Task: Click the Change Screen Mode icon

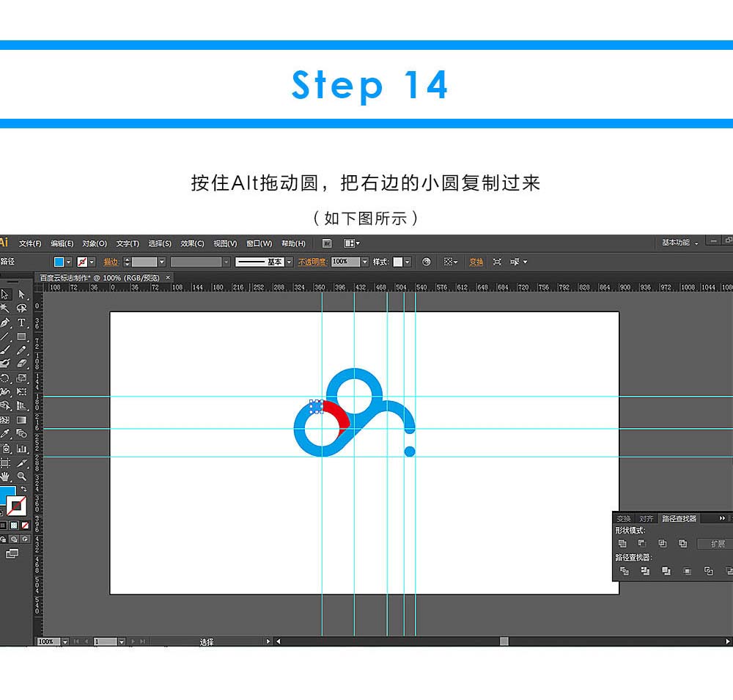Action: click(x=12, y=553)
